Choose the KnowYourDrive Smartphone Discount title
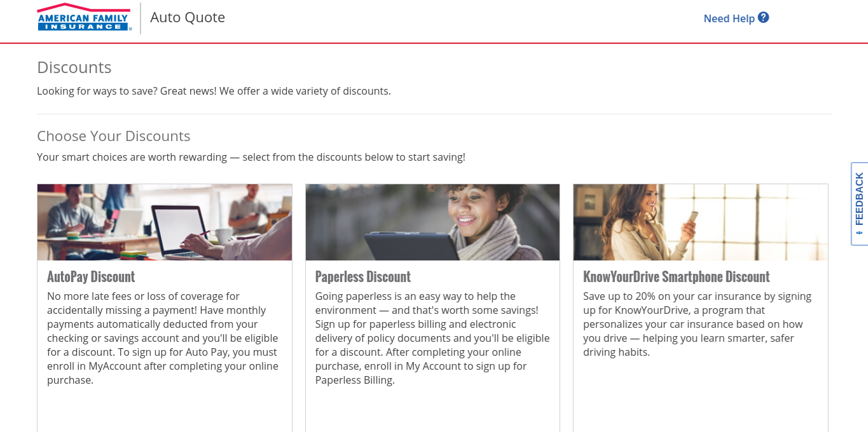 point(676,277)
